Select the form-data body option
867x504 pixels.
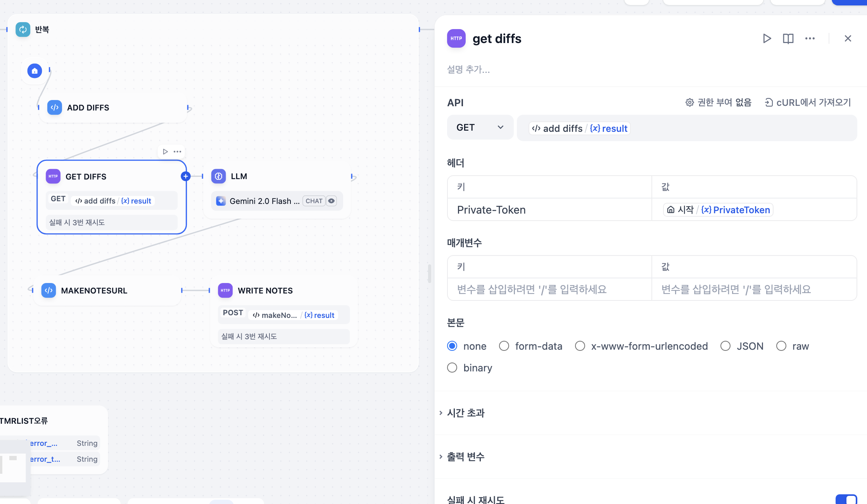coord(504,346)
